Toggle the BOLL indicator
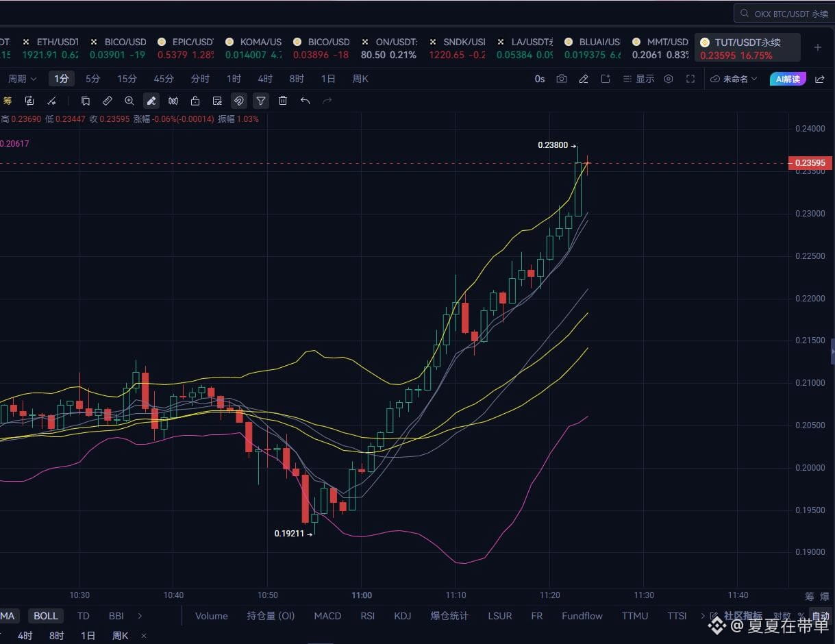Image resolution: width=835 pixels, height=644 pixels. (x=46, y=616)
